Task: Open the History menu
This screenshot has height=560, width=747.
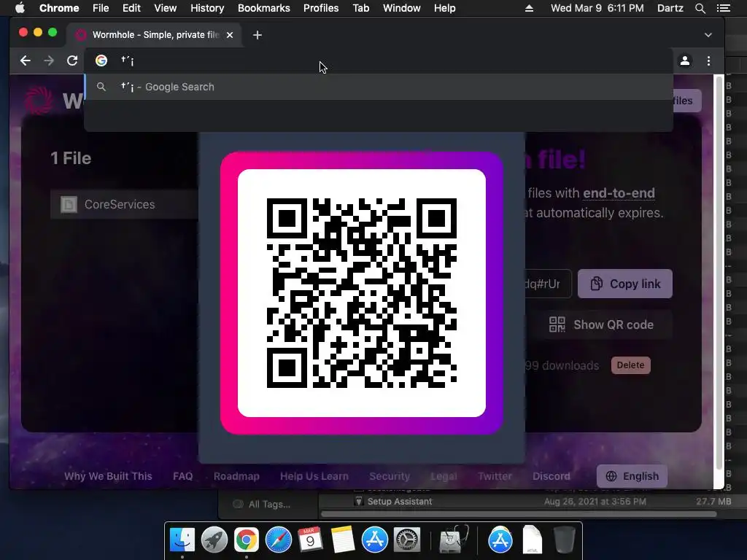Action: [x=207, y=8]
